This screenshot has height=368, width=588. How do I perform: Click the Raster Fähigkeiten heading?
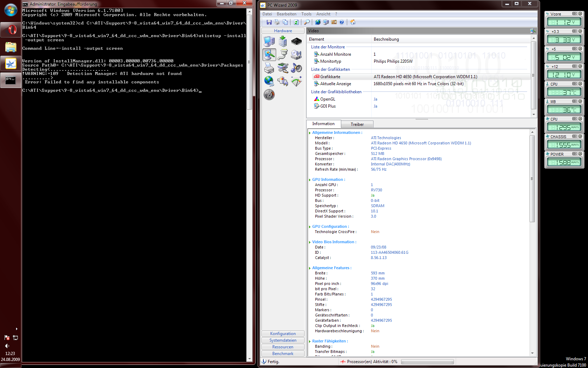(x=330, y=341)
